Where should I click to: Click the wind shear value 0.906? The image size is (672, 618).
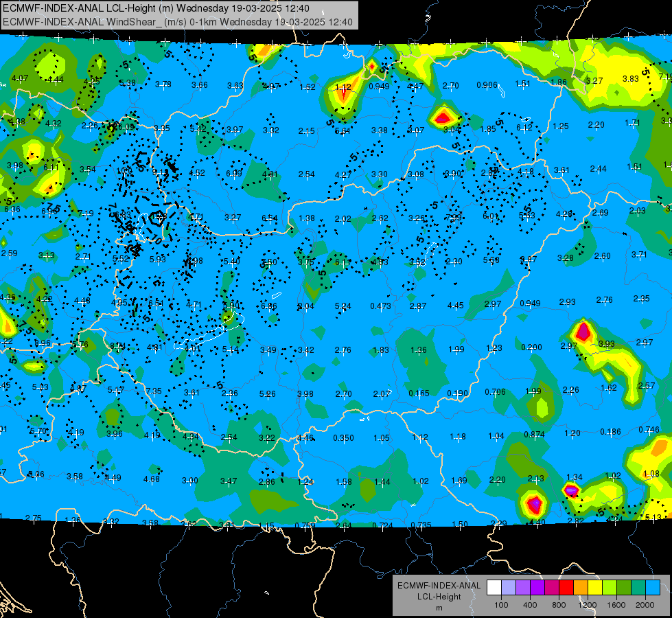point(487,85)
